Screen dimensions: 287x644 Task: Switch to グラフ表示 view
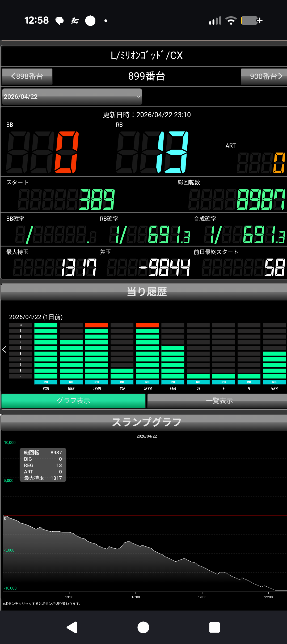coord(73,401)
